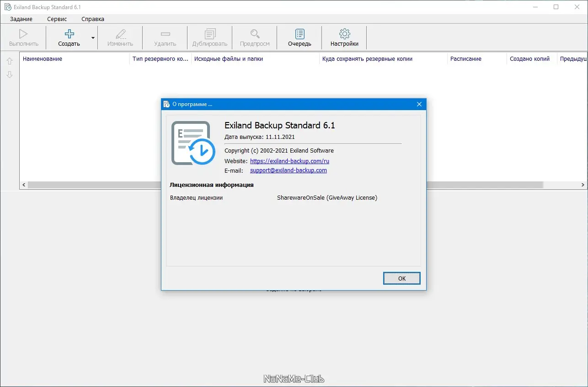The height and width of the screenshot is (387, 588).
Task: Click the Владелец лицензии label
Action: [x=197, y=197]
